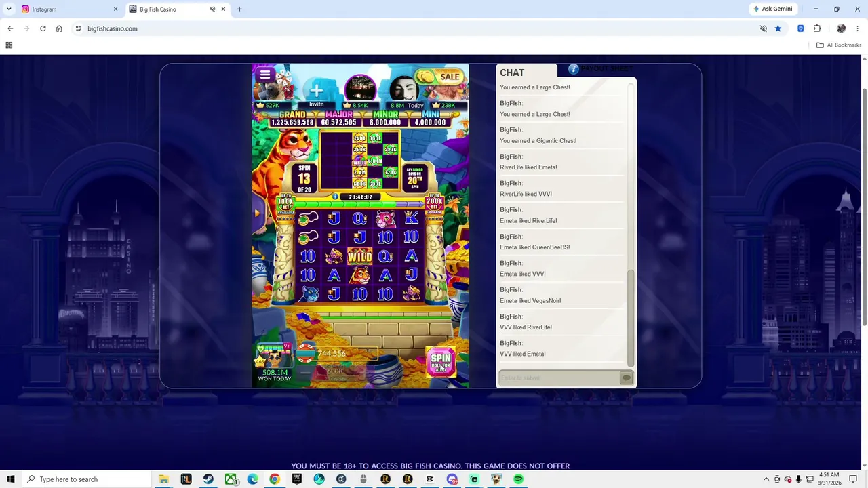Toggle site sound mute icon in address bar
Screen dimensions: 868x488
(x=764, y=28)
